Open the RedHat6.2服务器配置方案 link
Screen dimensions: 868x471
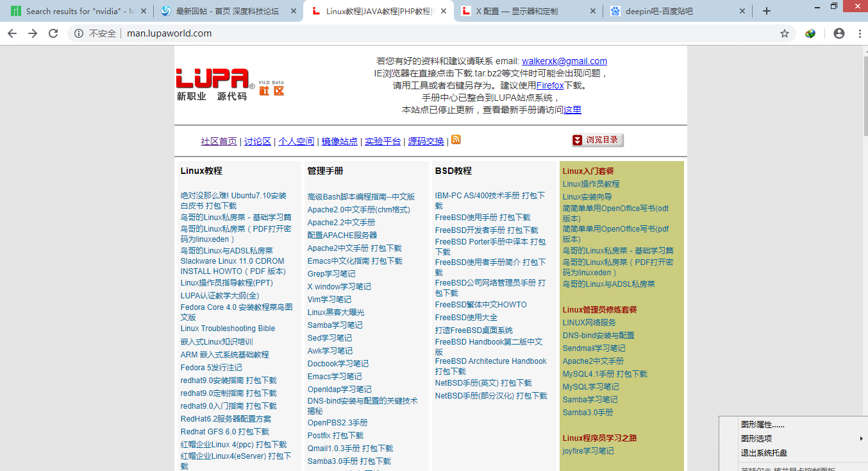point(226,419)
